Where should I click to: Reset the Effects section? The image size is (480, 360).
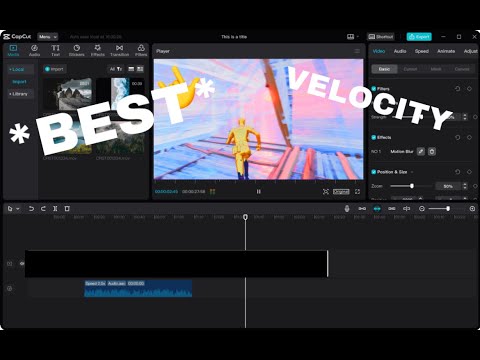click(x=458, y=137)
